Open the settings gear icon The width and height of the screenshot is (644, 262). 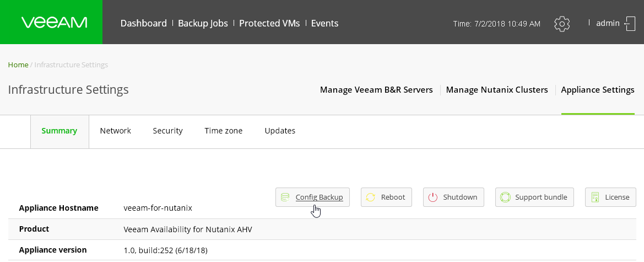pyautogui.click(x=562, y=24)
